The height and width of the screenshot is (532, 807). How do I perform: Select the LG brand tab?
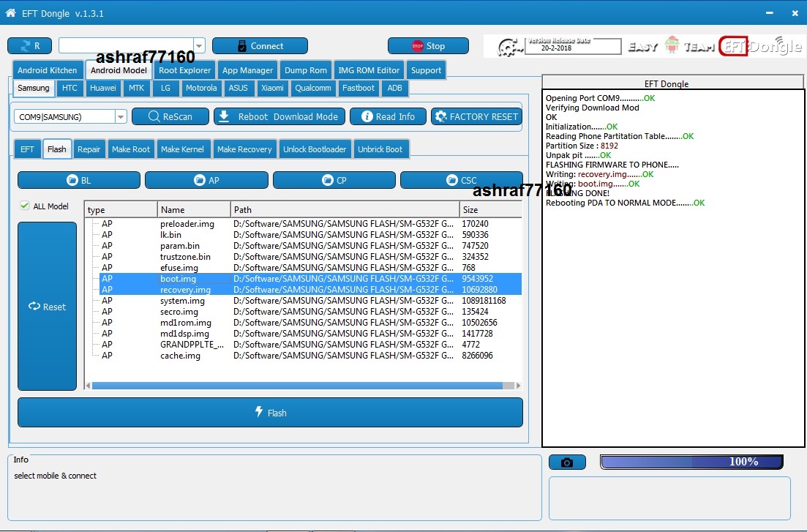pyautogui.click(x=165, y=88)
